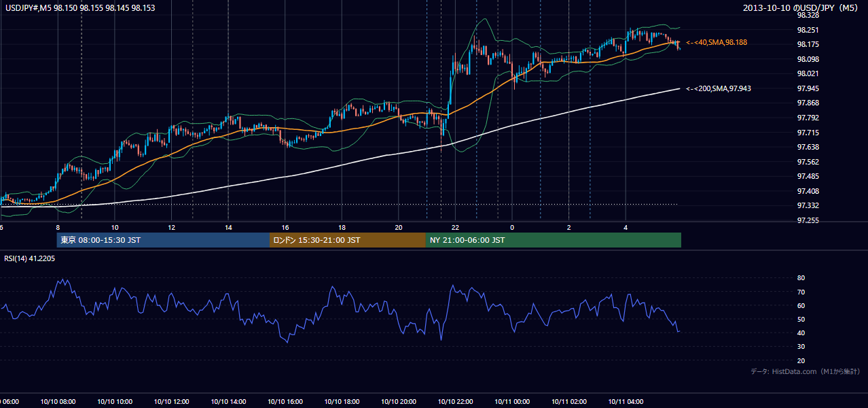
Task: Click the 10/10 16:00 date axis label
Action: (x=285, y=402)
